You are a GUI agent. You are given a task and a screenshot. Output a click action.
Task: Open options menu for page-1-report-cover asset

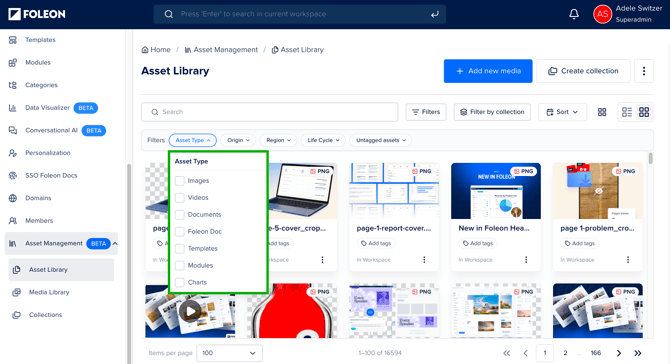pyautogui.click(x=424, y=260)
